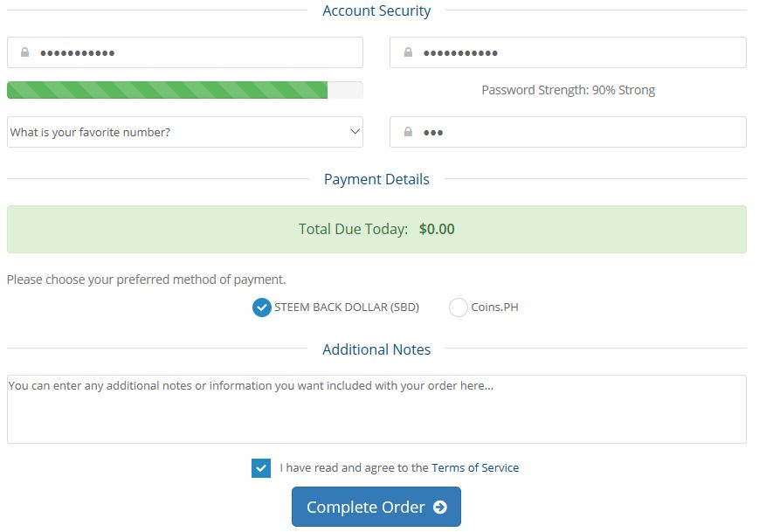The image size is (759, 532).
Task: Click the Password Strength 90% Strong text
Action: 569,90
